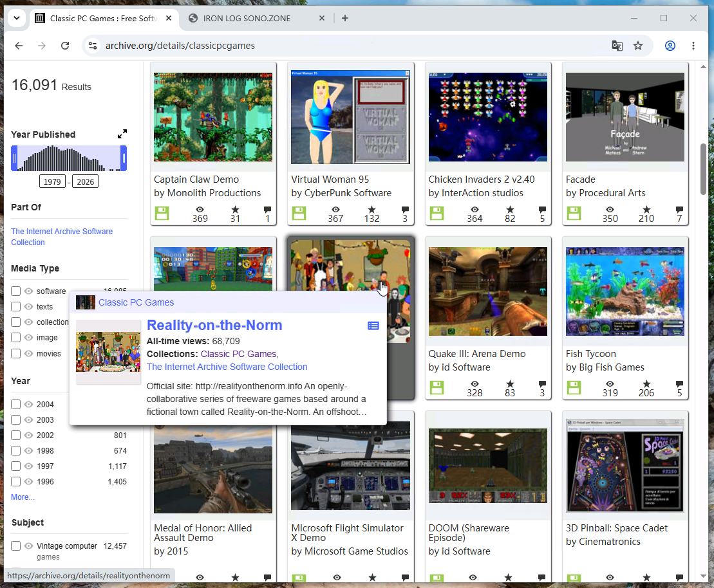Open Classic PC Games link in popup header

[136, 302]
